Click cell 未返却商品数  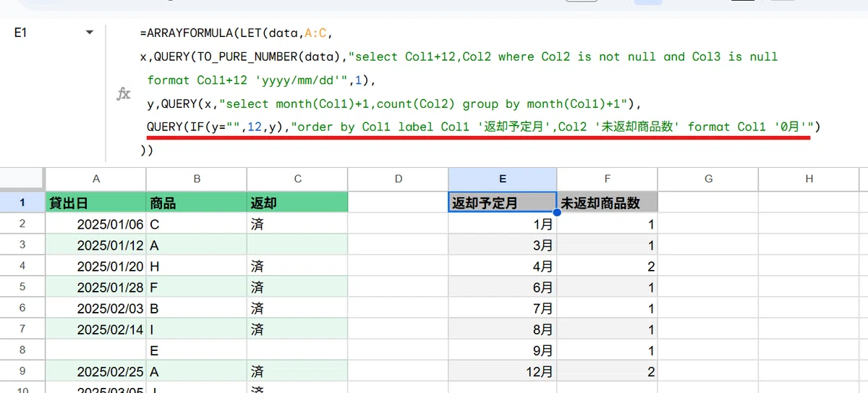(x=607, y=203)
